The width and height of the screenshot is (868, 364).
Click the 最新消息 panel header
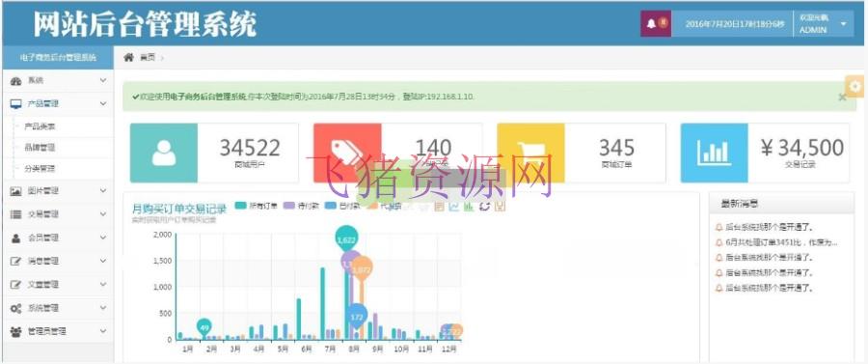pos(781,204)
